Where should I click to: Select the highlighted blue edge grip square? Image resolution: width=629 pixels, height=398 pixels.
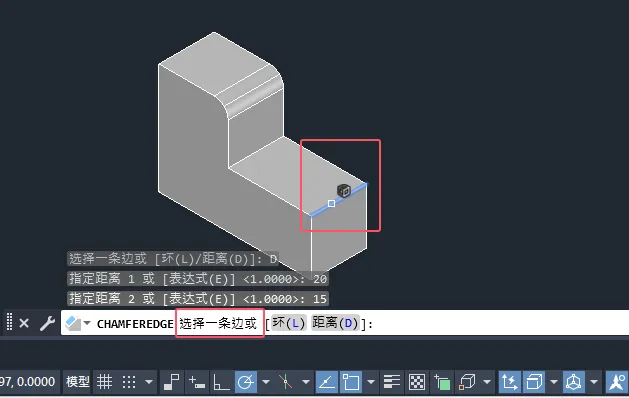click(331, 203)
